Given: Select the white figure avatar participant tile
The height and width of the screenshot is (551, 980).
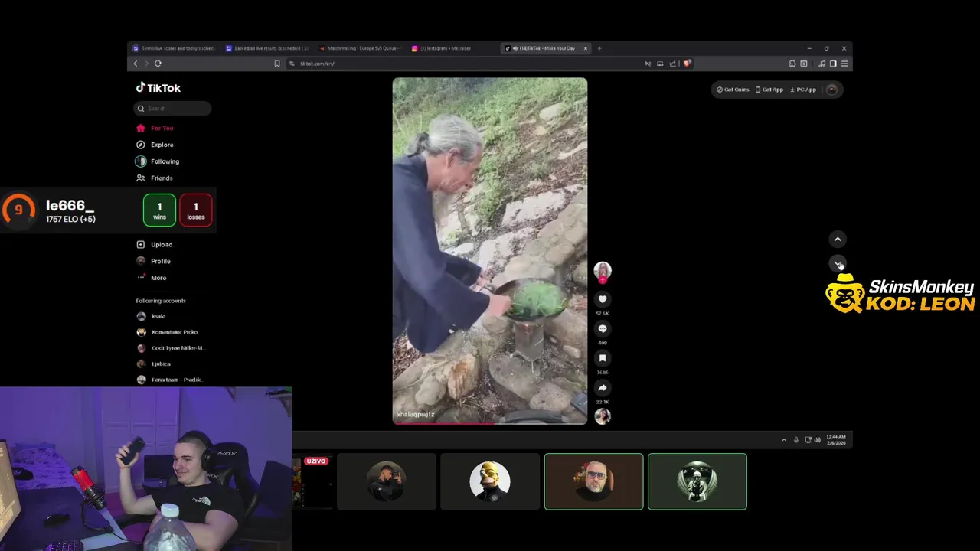Looking at the screenshot, I should 697,481.
